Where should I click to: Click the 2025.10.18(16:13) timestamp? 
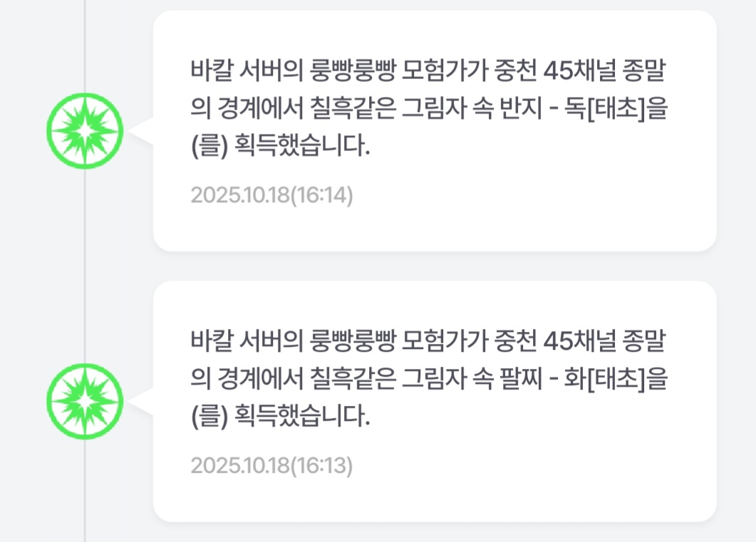click(x=271, y=466)
